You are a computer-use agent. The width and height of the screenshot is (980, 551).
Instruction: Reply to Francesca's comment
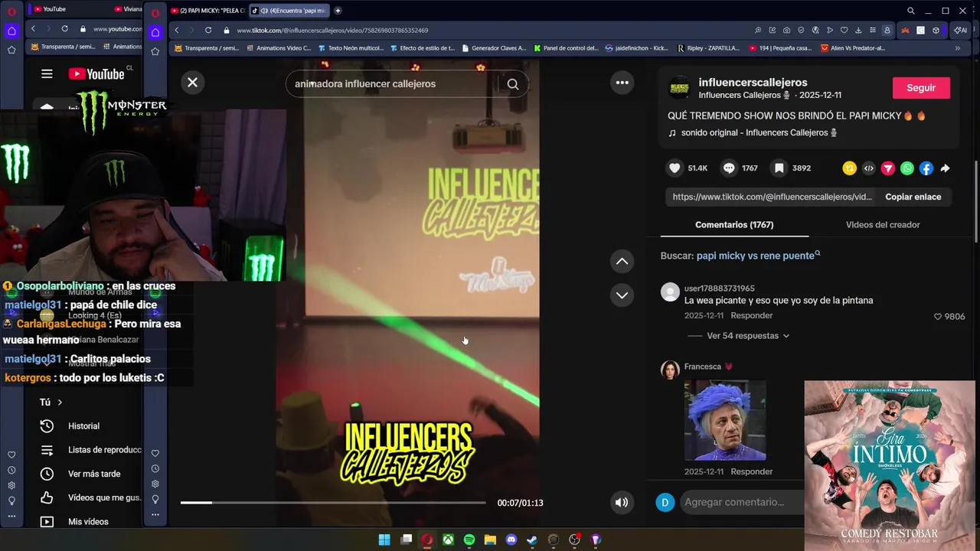pyautogui.click(x=751, y=471)
